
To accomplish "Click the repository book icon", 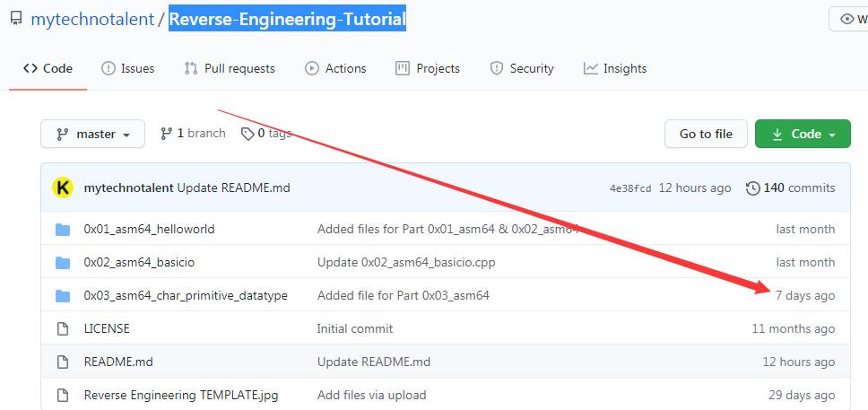I will tap(16, 19).
